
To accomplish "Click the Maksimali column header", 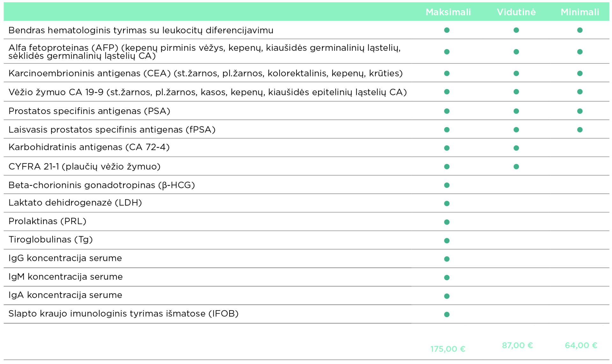I will pyautogui.click(x=448, y=12).
